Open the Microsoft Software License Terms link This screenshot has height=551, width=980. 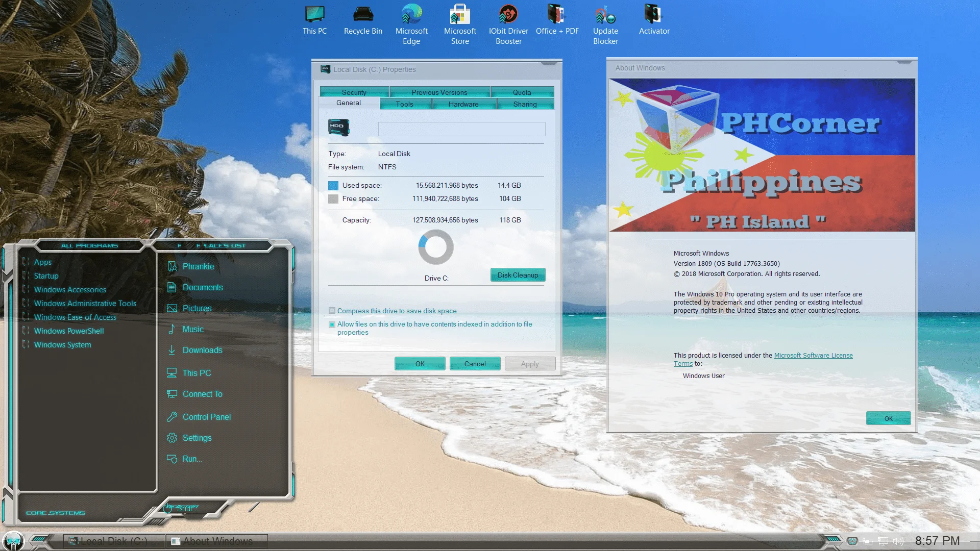[x=814, y=356]
